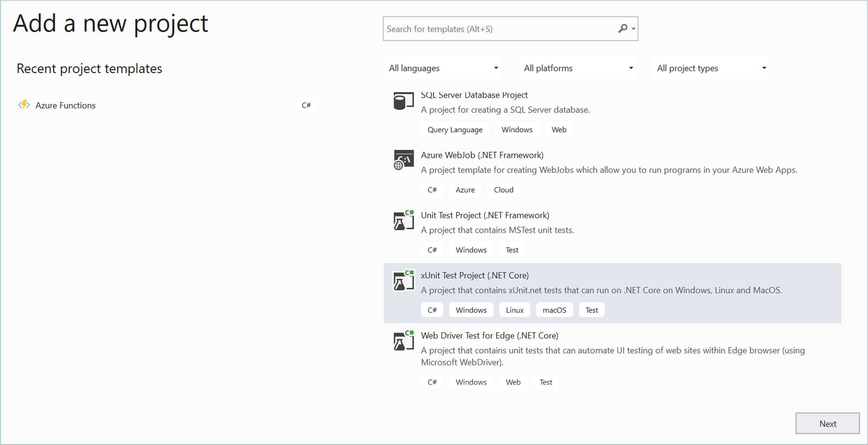Open the All project types dropdown
The image size is (868, 445).
[710, 68]
